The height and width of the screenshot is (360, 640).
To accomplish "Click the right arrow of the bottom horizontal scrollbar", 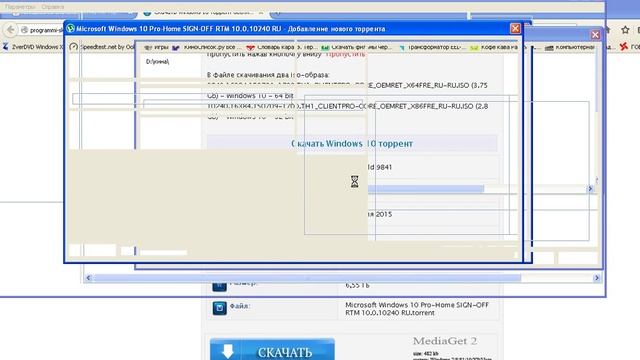I will [597, 278].
